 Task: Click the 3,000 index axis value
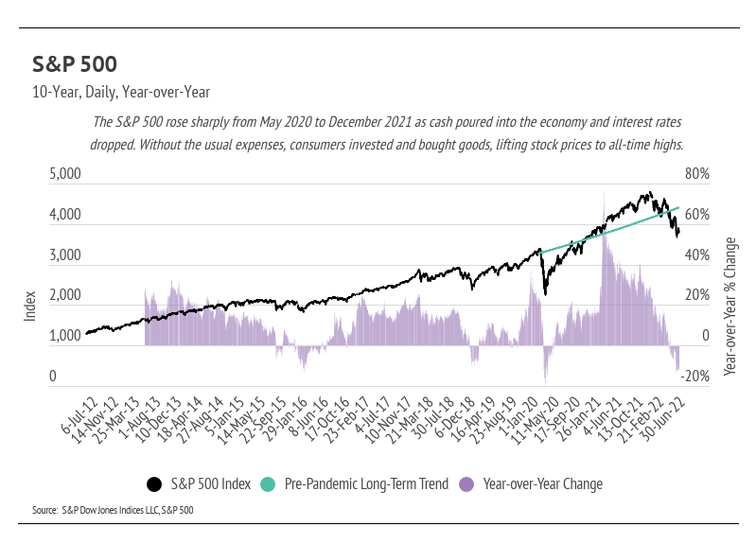[65, 255]
